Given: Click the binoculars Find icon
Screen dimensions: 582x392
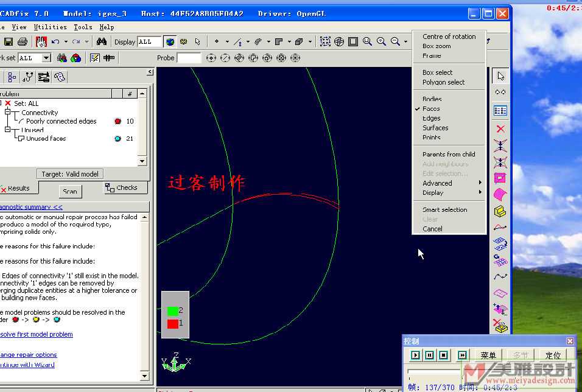Looking at the screenshot, I should (x=102, y=41).
